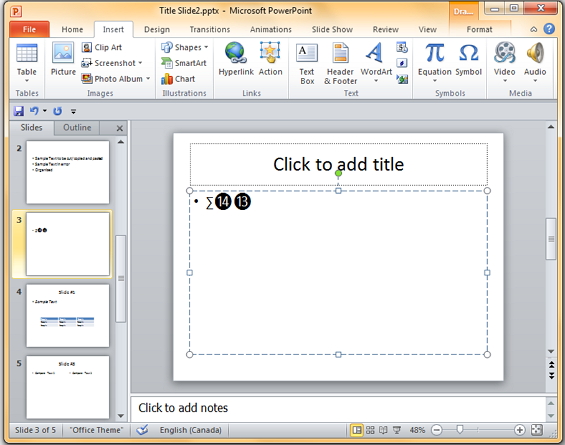Click the 48% zoom level
The image size is (565, 445).
[417, 430]
